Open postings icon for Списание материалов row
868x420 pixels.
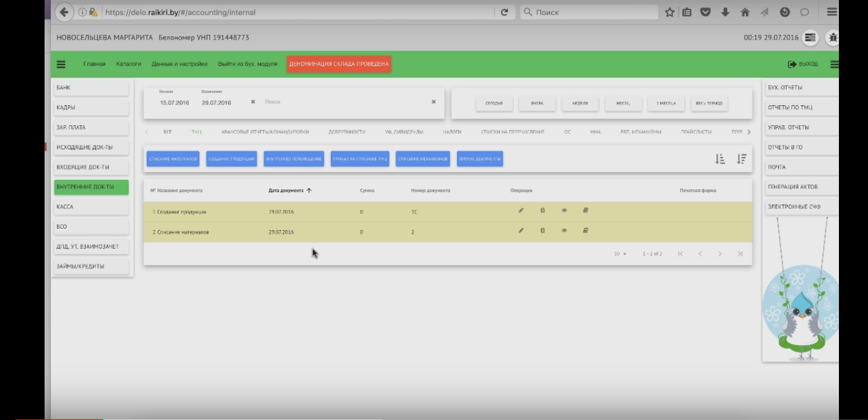click(586, 231)
